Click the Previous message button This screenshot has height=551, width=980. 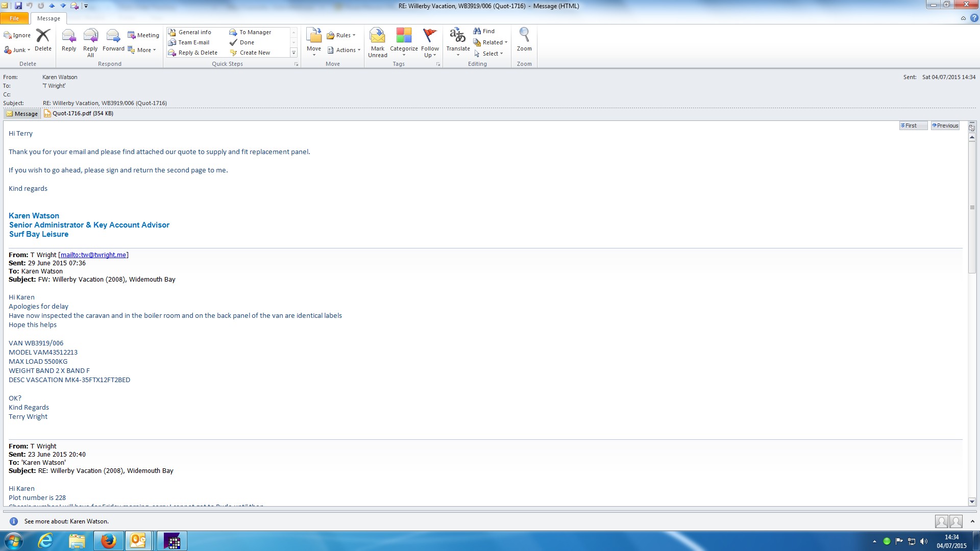click(945, 126)
